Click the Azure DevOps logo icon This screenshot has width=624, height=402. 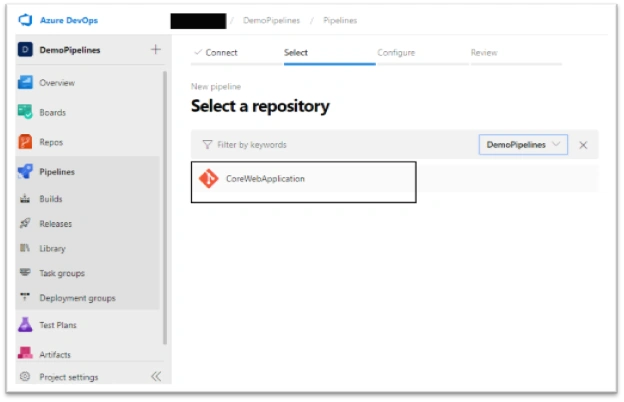tap(25, 20)
